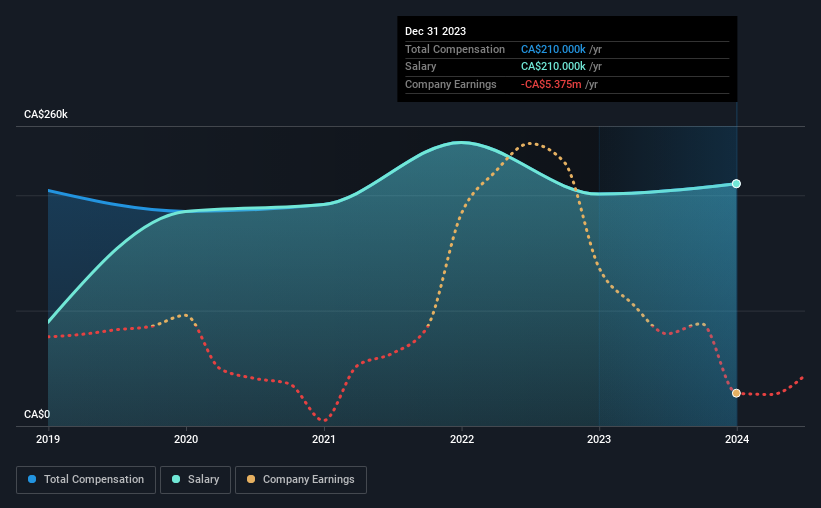Click the Salary CA$210.000k tooltip value
The image size is (821, 508).
pyautogui.click(x=553, y=67)
